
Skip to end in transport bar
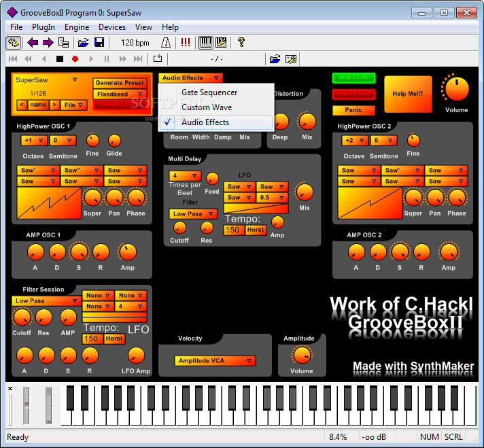click(x=138, y=58)
